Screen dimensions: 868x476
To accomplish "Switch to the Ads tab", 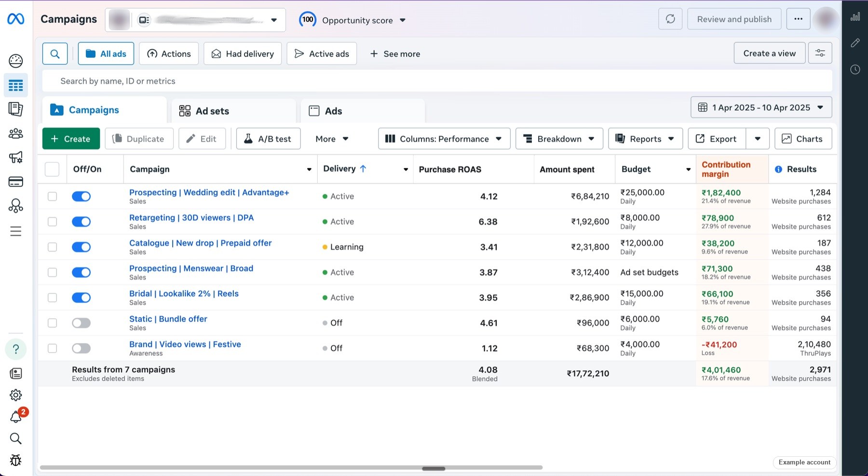I will click(x=363, y=111).
